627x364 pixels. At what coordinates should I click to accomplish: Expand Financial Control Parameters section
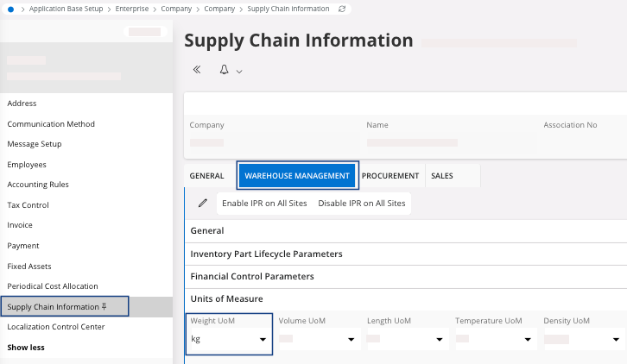pyautogui.click(x=251, y=276)
